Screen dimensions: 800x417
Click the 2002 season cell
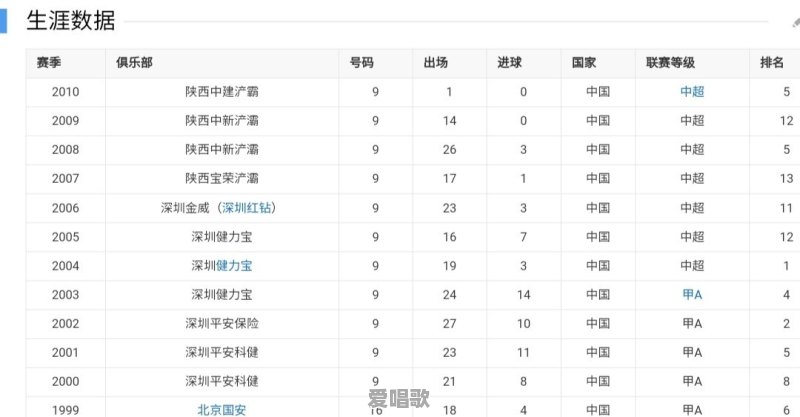[x=65, y=324]
